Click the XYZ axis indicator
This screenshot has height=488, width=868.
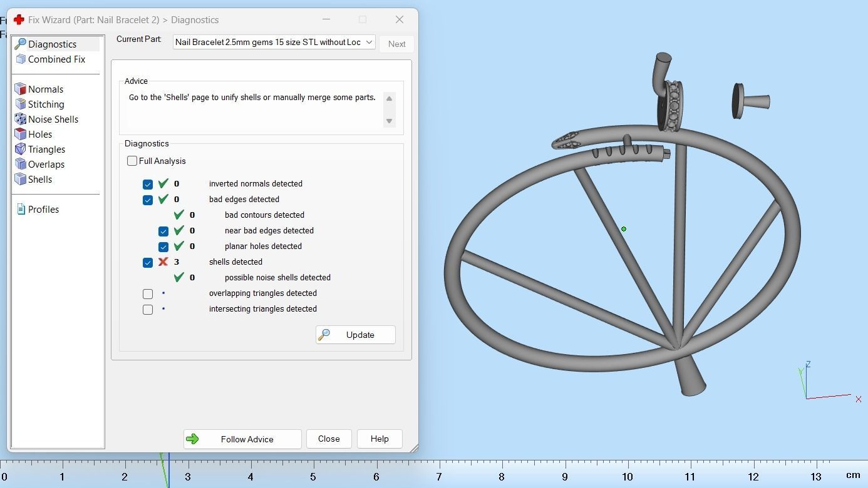[829, 381]
